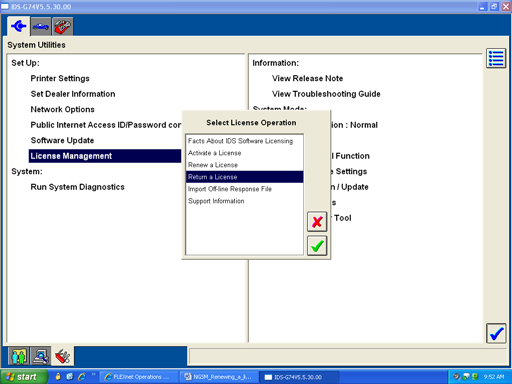Viewport: 512px width, 384px height.
Task: Launch Internet Explorer from quick launch
Action: coord(81,377)
